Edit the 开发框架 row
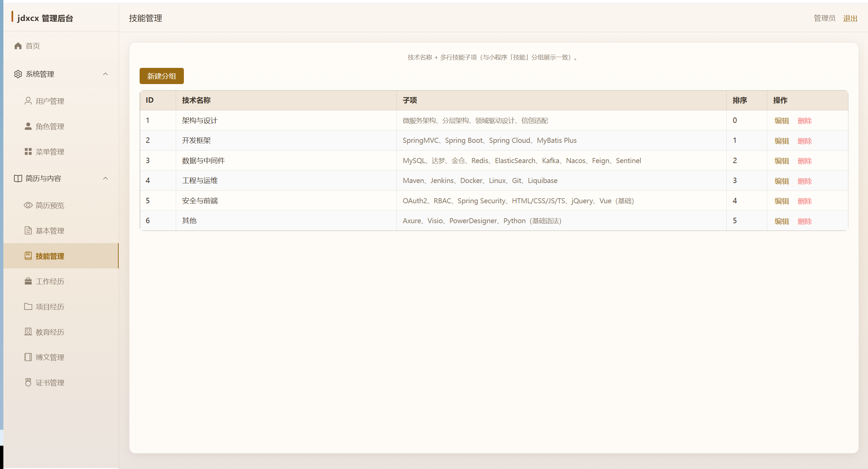The width and height of the screenshot is (868, 469). tap(781, 141)
